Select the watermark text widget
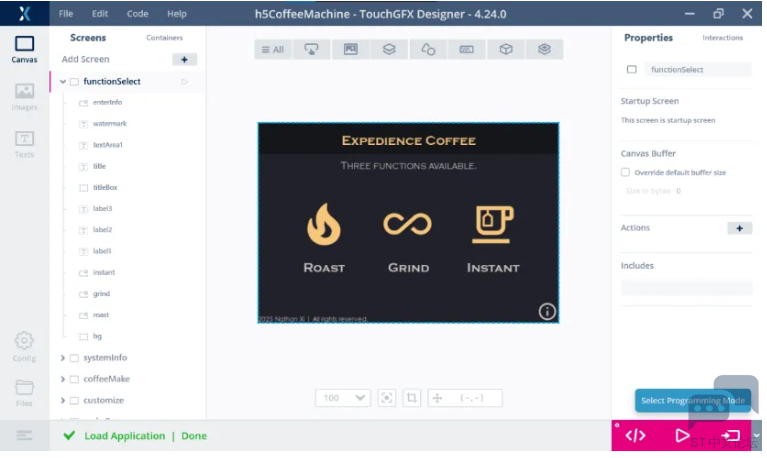Image resolution: width=767 pixels, height=458 pixels. click(x=110, y=124)
